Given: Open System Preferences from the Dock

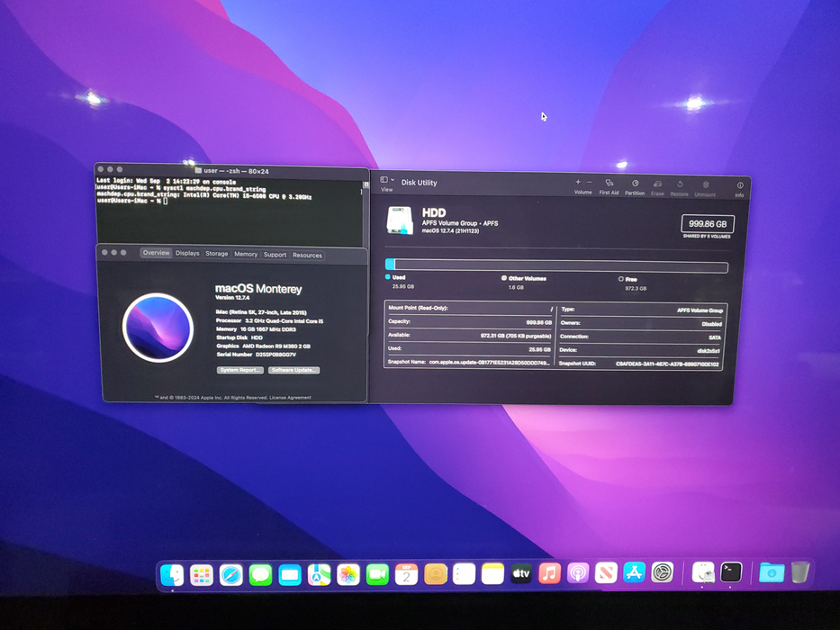Looking at the screenshot, I should pos(662,572).
